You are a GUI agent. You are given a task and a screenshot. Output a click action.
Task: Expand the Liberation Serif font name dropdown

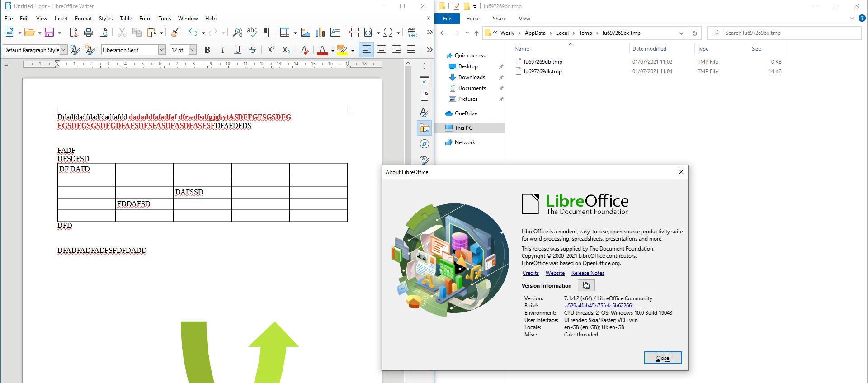pyautogui.click(x=162, y=50)
